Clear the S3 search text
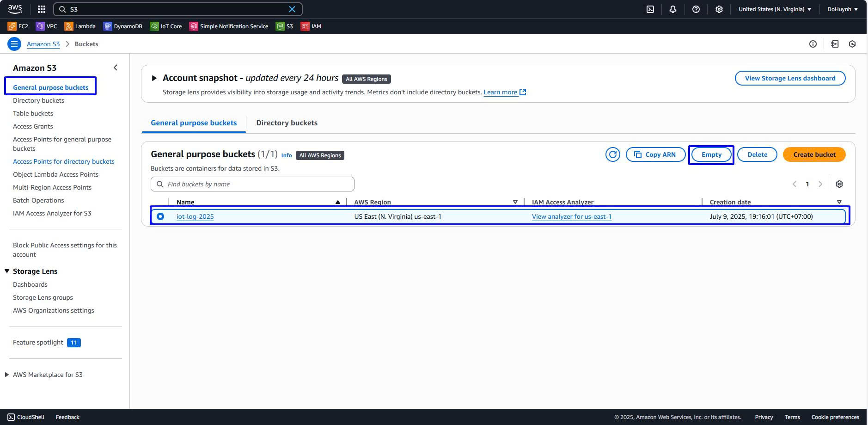868x425 pixels. tap(292, 9)
